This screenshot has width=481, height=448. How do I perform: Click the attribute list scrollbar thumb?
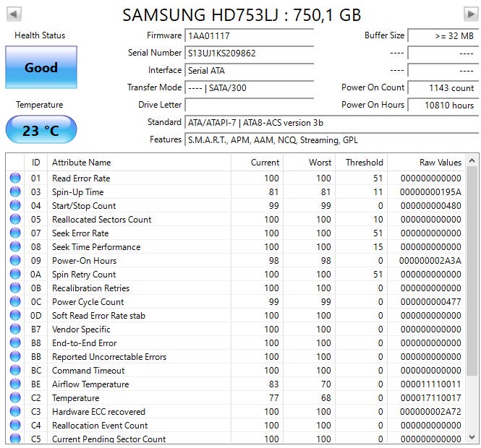tap(472, 271)
